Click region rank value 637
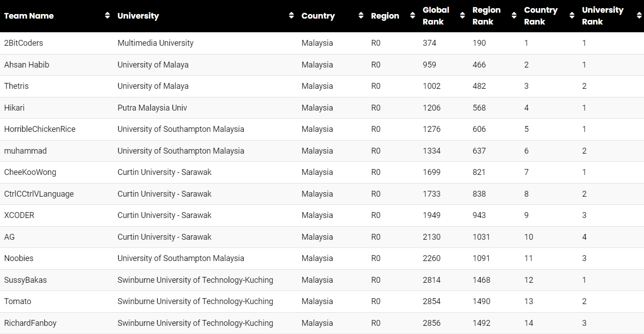This screenshot has height=334, width=644. click(x=479, y=151)
